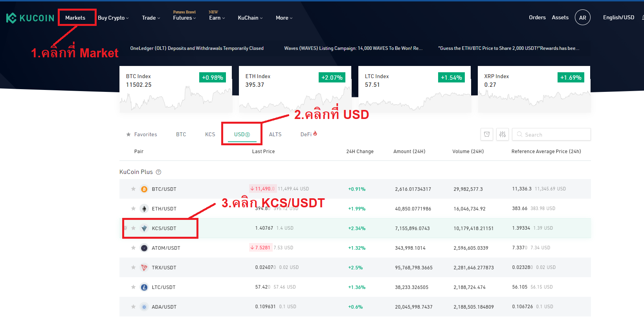Click the ADA coin icon in ADA/USDT row
644x320 pixels.
tap(144, 307)
